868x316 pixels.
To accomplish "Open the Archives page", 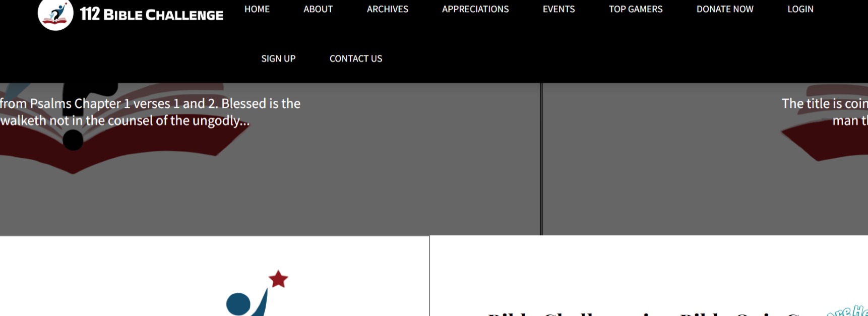I will [388, 9].
